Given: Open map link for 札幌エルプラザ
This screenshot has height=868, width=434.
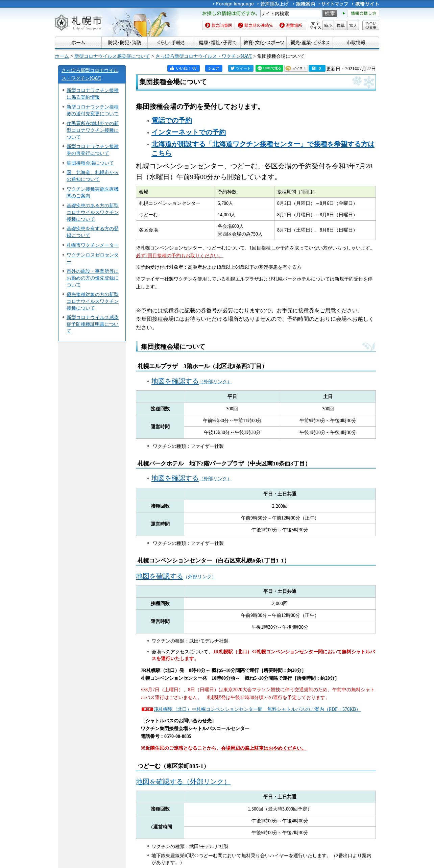Looking at the screenshot, I should click(x=191, y=381).
